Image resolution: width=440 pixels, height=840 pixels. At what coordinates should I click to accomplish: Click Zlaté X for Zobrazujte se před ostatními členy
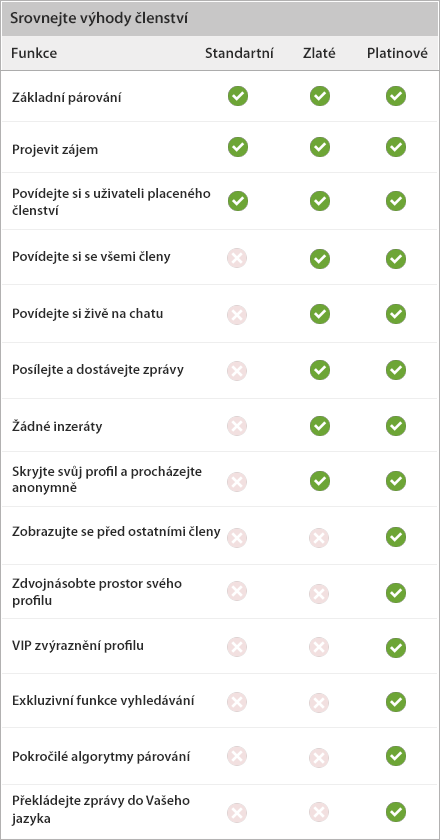click(319, 536)
